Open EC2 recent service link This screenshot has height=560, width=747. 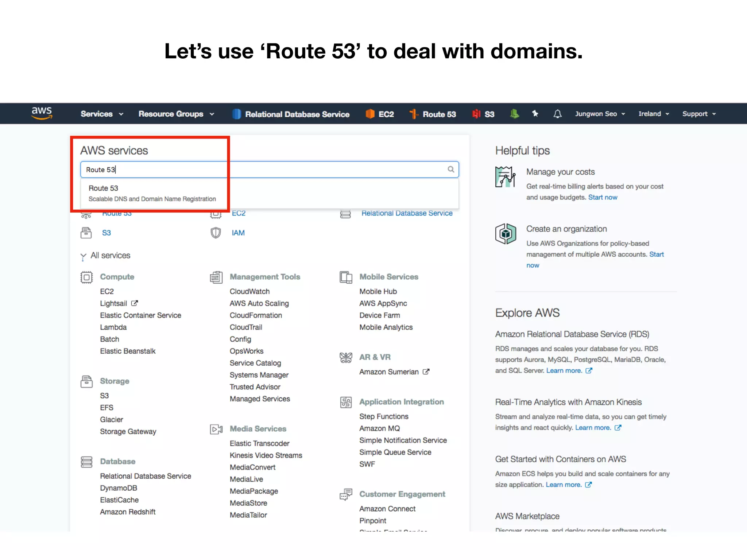(239, 213)
